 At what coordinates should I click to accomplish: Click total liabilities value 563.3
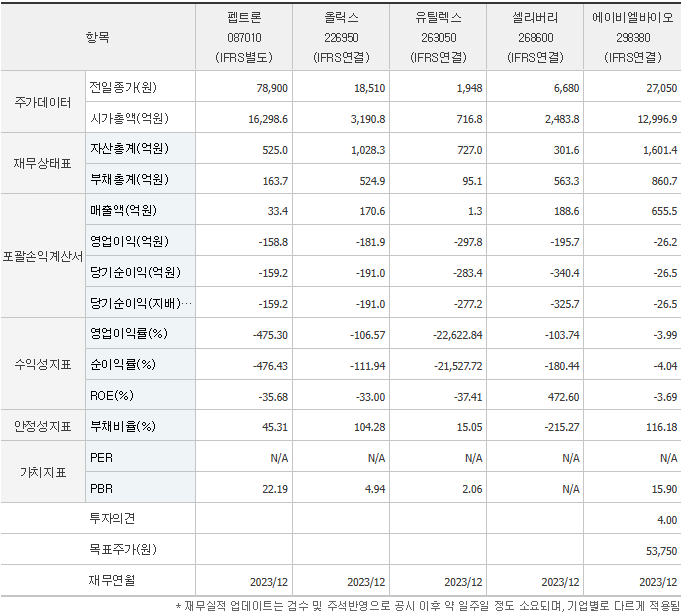tap(566, 181)
